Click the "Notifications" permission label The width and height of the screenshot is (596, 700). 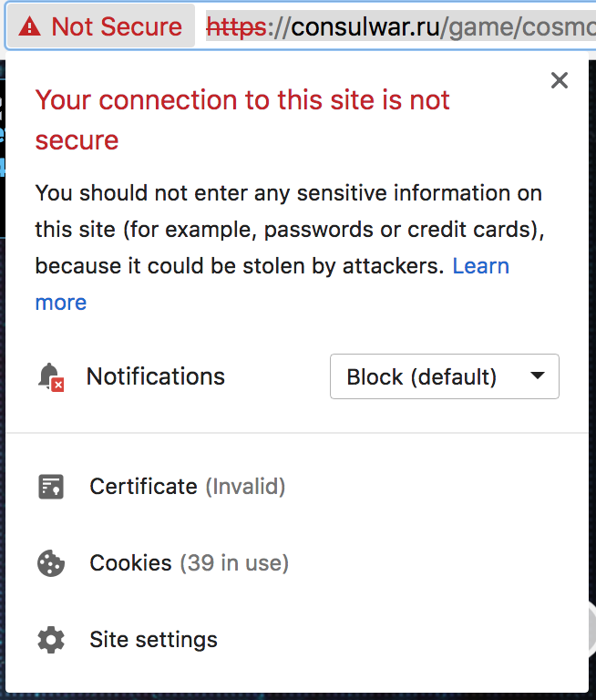point(155,376)
